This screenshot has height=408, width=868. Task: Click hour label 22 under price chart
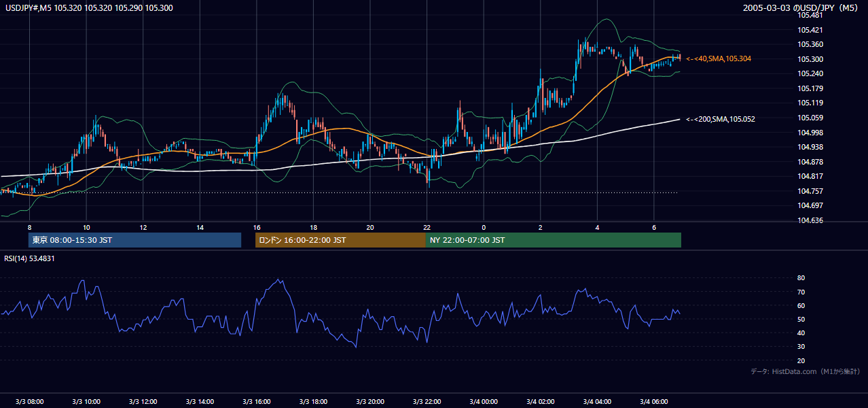point(427,226)
